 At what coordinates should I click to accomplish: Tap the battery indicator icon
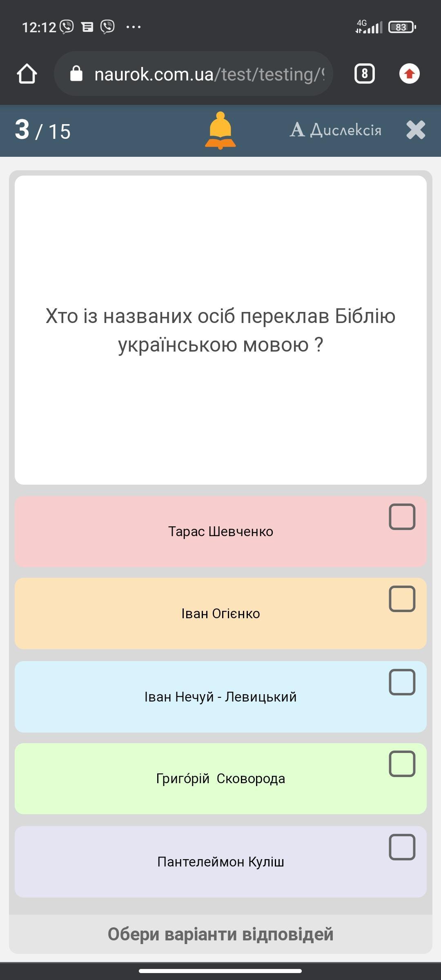[x=402, y=27]
